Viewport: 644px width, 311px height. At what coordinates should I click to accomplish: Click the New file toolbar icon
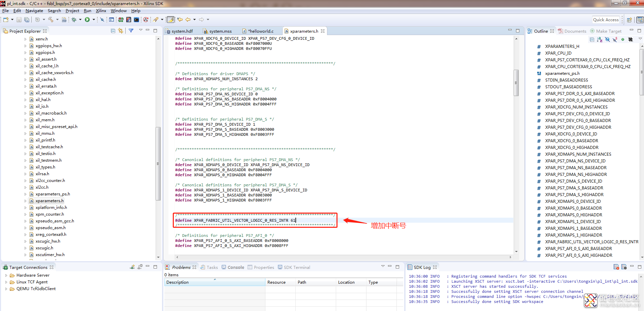pyautogui.click(x=6, y=20)
